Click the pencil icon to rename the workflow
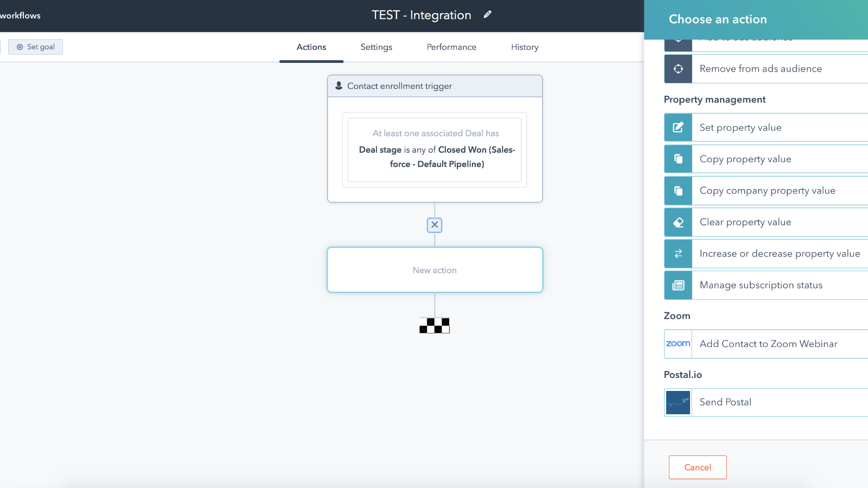 coord(487,15)
